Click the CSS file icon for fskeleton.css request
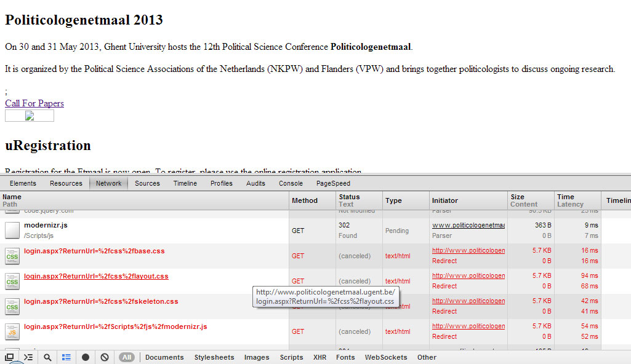The width and height of the screenshot is (631, 364). point(12,307)
